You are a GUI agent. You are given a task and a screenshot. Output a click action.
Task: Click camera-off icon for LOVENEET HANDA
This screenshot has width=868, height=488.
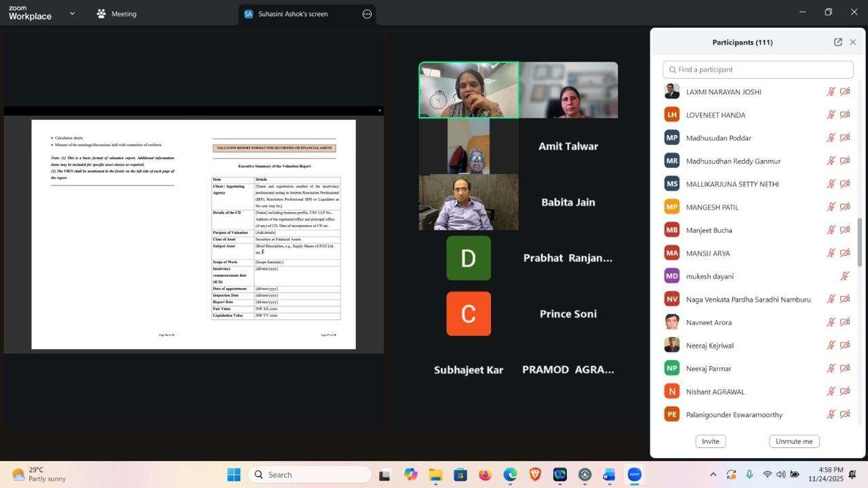pyautogui.click(x=845, y=115)
